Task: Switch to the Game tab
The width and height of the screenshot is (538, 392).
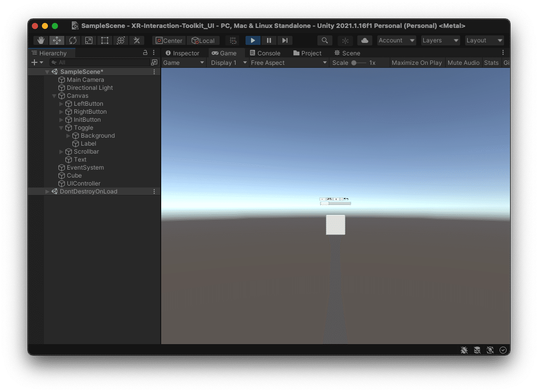Action: click(x=224, y=53)
